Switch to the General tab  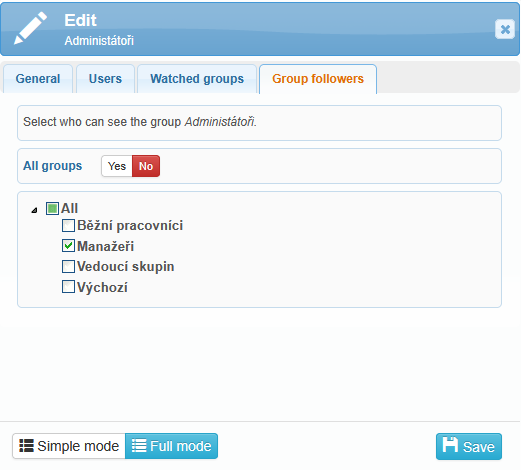coord(38,79)
